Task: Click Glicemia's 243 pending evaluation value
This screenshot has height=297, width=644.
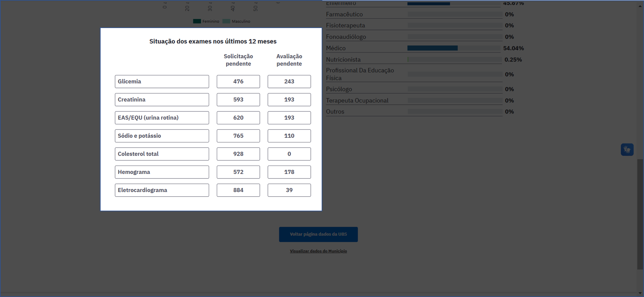Action: (x=289, y=81)
